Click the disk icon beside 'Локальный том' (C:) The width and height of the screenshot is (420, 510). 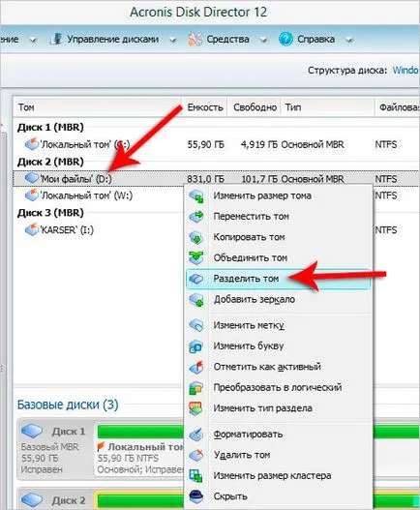tap(32, 144)
